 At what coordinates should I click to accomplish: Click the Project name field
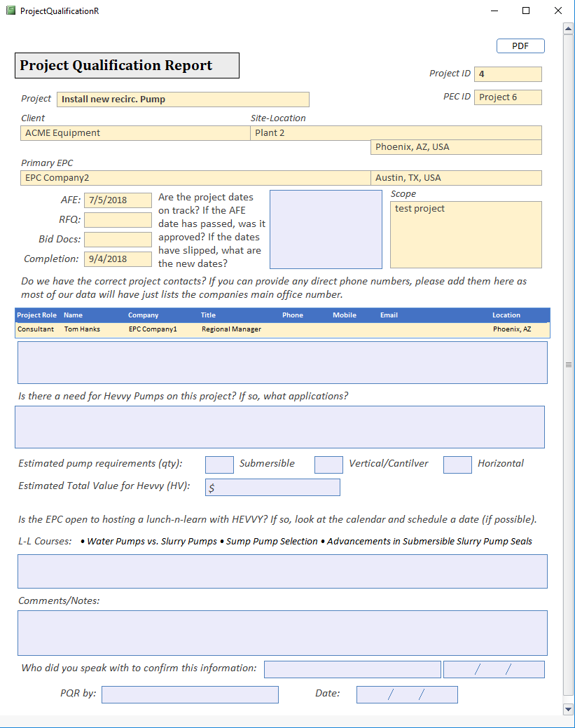point(183,99)
